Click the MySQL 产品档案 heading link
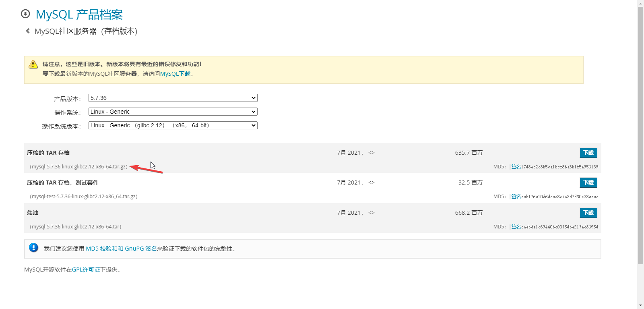This screenshot has width=644, height=309. click(x=79, y=15)
